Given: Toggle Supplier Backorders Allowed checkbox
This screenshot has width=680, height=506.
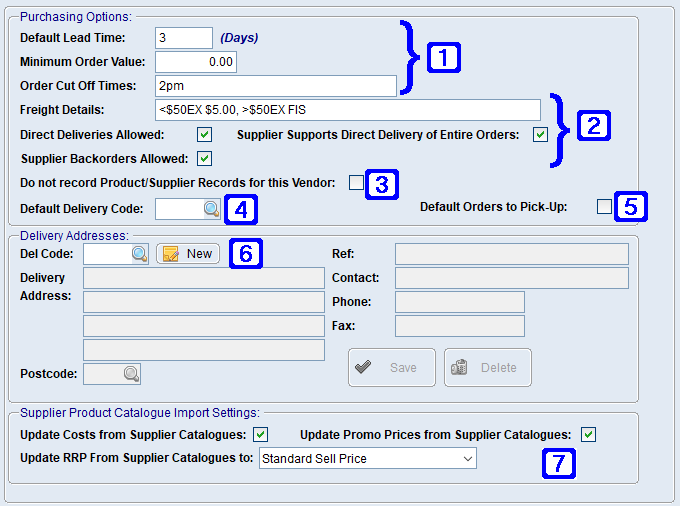Looking at the screenshot, I should pos(204,159).
